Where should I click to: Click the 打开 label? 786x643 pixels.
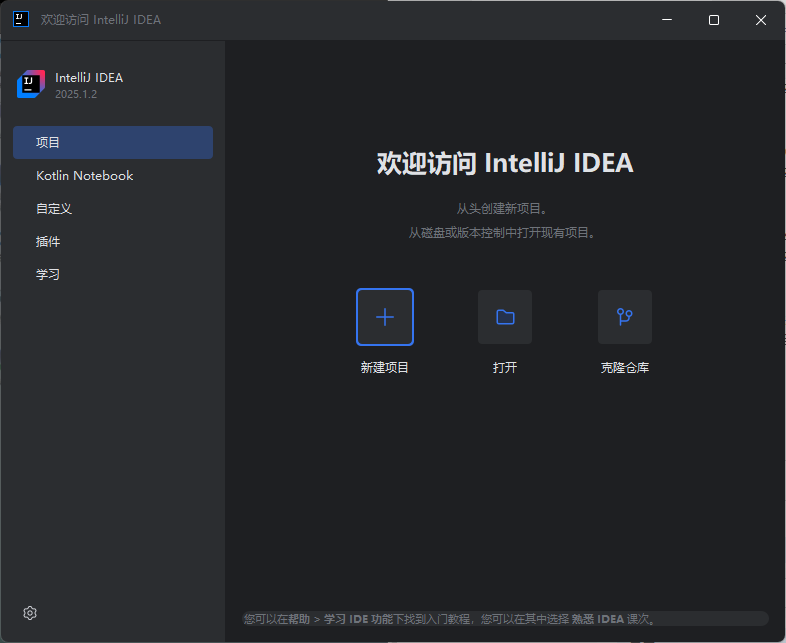(505, 367)
